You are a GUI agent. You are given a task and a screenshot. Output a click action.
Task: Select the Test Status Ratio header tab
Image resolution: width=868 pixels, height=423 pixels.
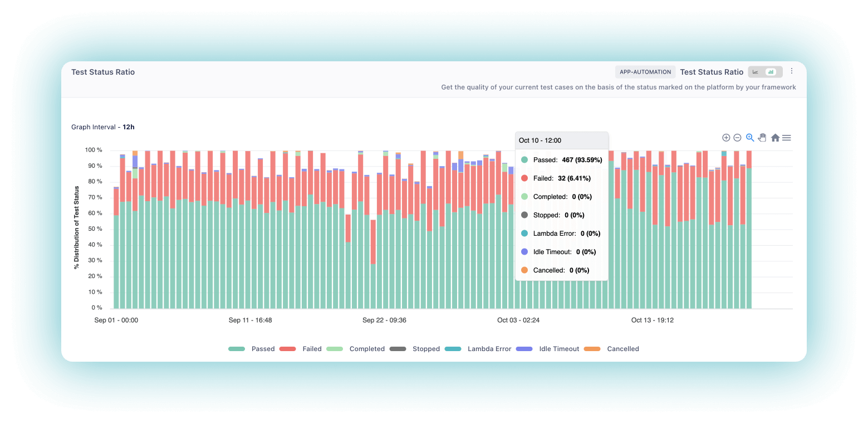coord(712,72)
